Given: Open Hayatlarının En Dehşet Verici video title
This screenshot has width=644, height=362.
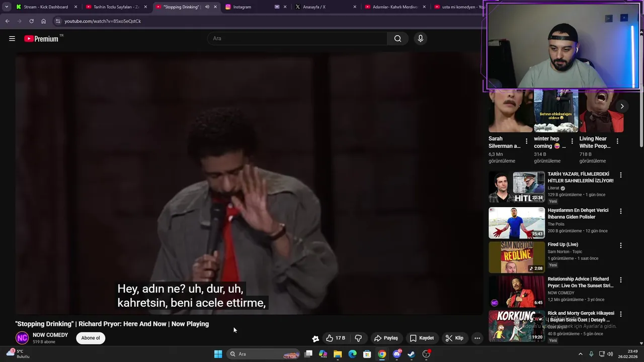Looking at the screenshot, I should 578,214.
